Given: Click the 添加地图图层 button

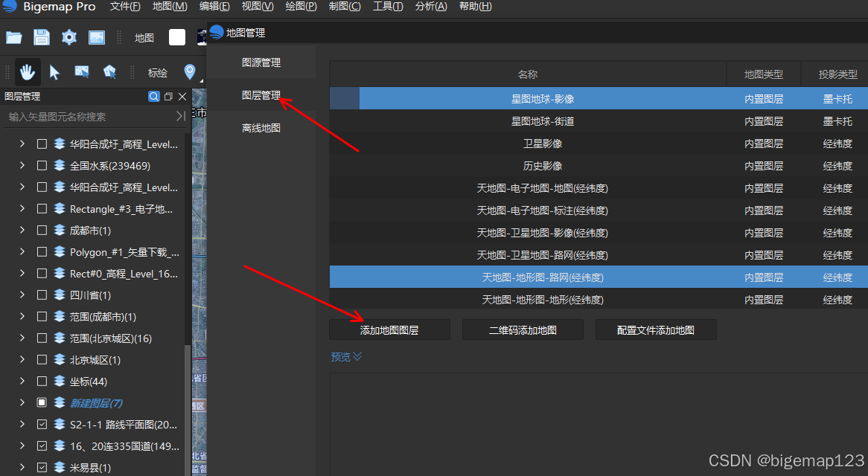Looking at the screenshot, I should click(x=389, y=330).
